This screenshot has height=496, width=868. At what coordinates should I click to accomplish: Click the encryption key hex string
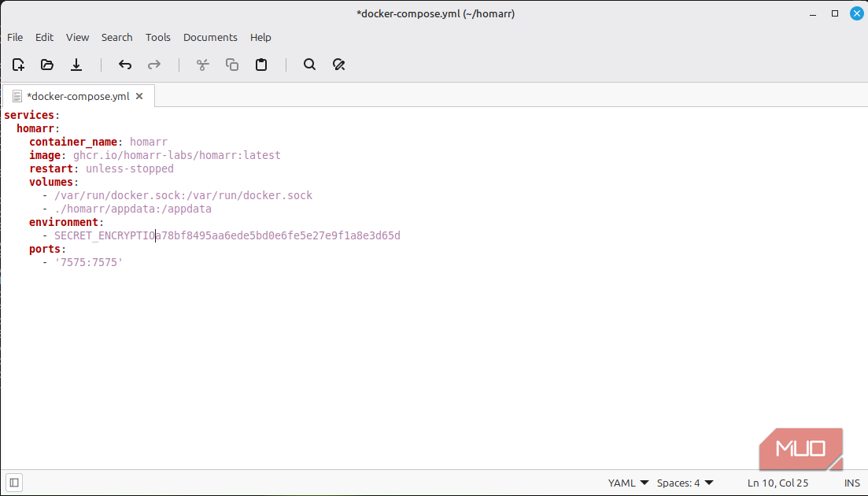pos(278,236)
